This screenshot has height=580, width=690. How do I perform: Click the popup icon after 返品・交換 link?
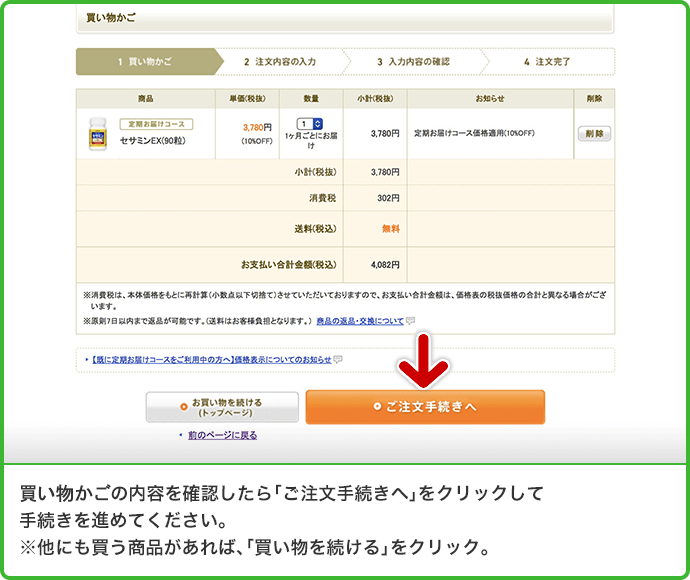(x=410, y=321)
